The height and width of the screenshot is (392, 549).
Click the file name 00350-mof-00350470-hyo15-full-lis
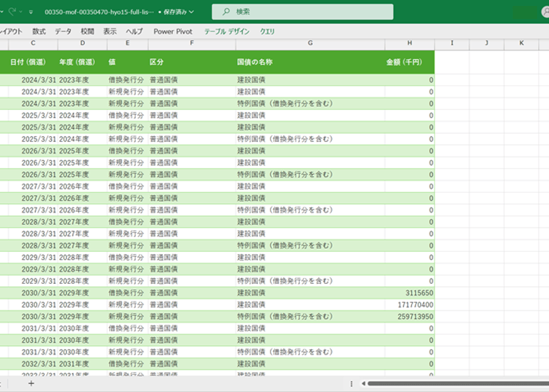(99, 12)
